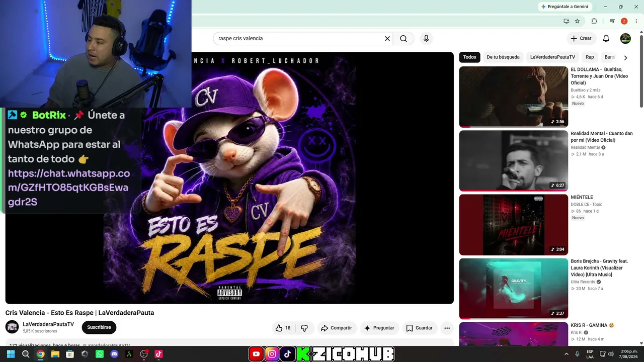
Task: Select the Rap filter chip
Action: click(x=590, y=57)
